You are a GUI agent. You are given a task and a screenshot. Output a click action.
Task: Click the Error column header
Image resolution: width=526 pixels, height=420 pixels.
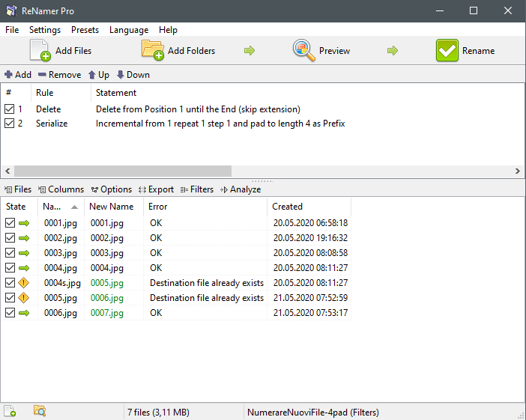click(205, 207)
